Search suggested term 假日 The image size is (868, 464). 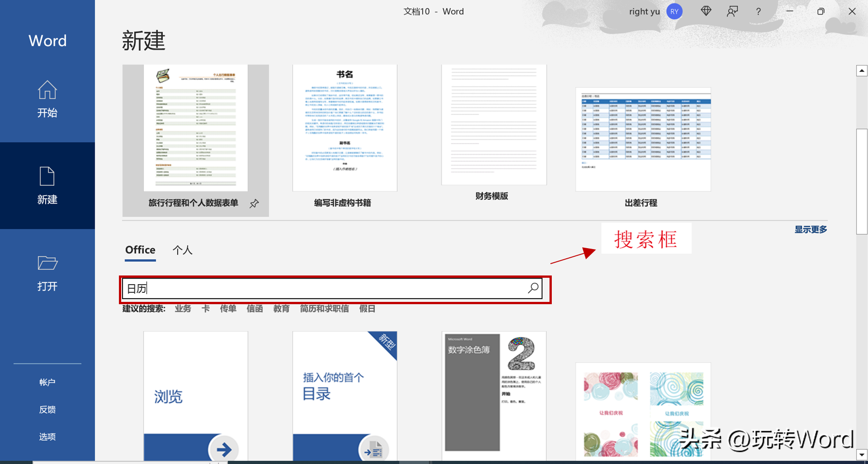(x=367, y=309)
